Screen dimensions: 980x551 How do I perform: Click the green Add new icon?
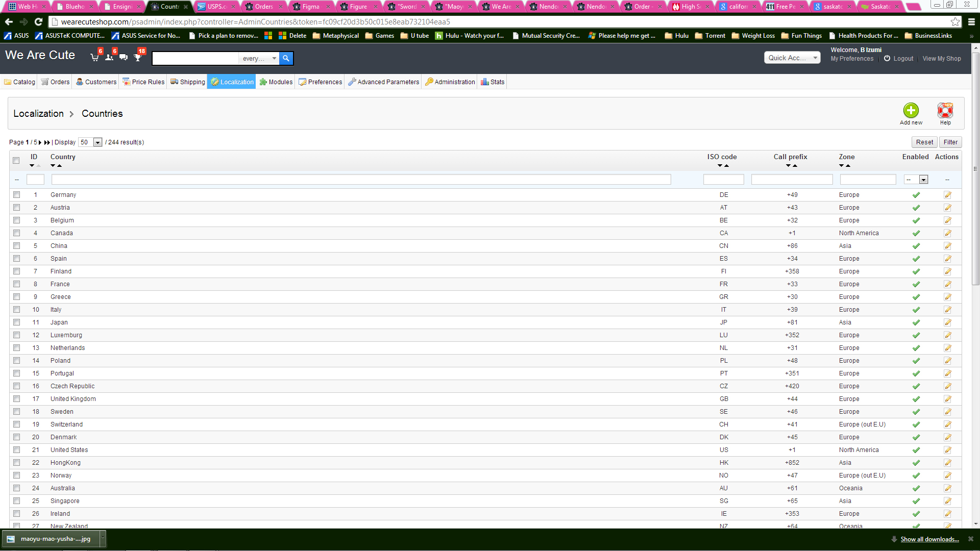[911, 111]
